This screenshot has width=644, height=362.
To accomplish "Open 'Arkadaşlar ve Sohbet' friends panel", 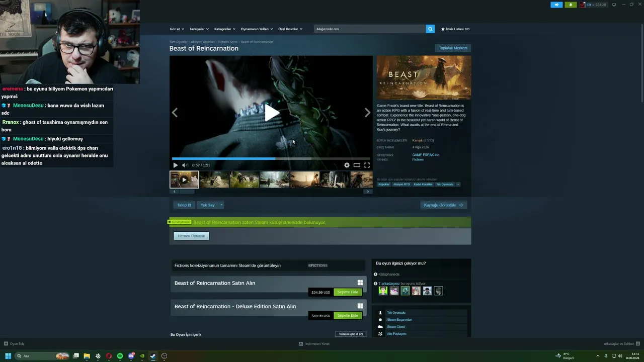I will pyautogui.click(x=621, y=344).
